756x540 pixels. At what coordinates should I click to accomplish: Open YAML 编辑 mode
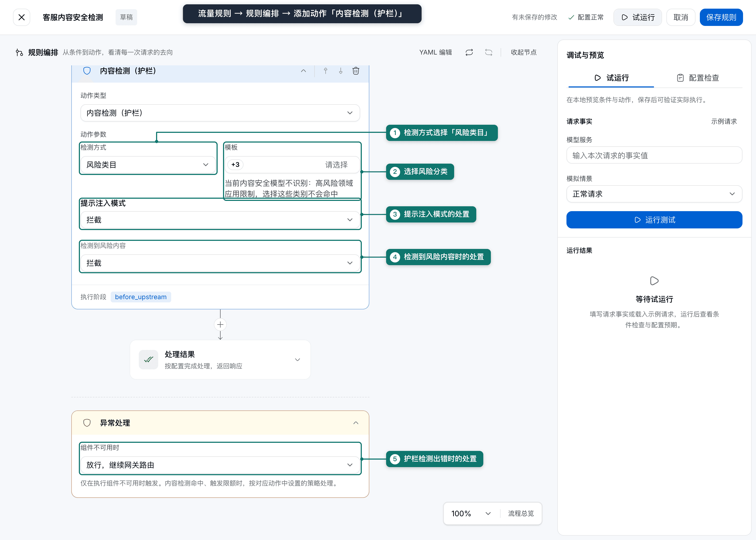click(436, 52)
